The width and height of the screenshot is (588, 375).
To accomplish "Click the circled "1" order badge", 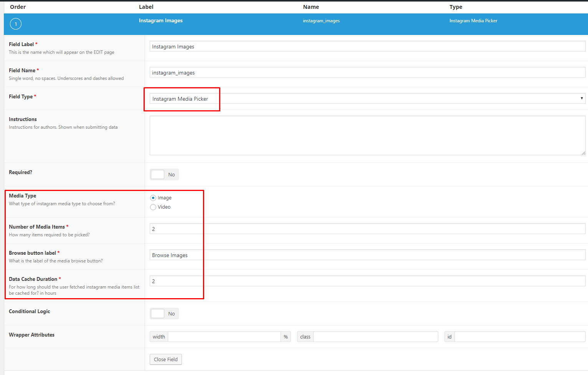I will [x=15, y=24].
